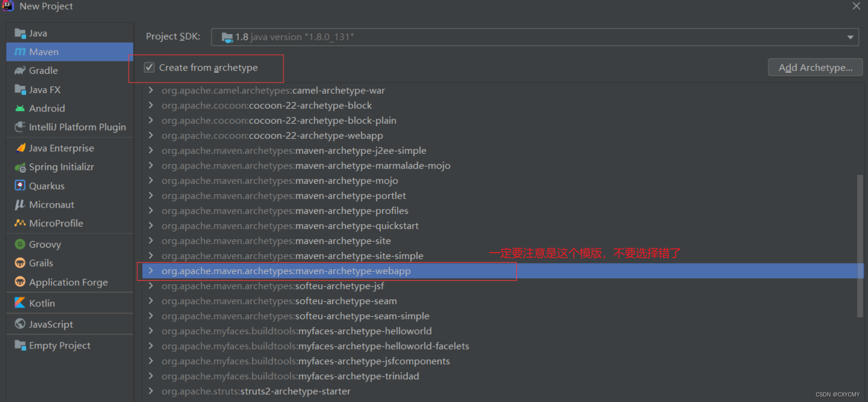Click the Groovy green circle icon
This screenshot has width=868, height=402.
tap(20, 244)
